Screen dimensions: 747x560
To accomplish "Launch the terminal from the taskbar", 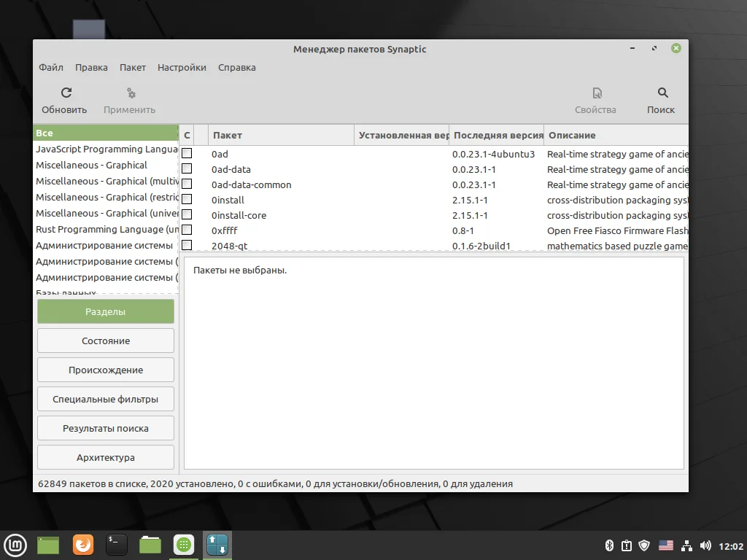I will (117, 545).
